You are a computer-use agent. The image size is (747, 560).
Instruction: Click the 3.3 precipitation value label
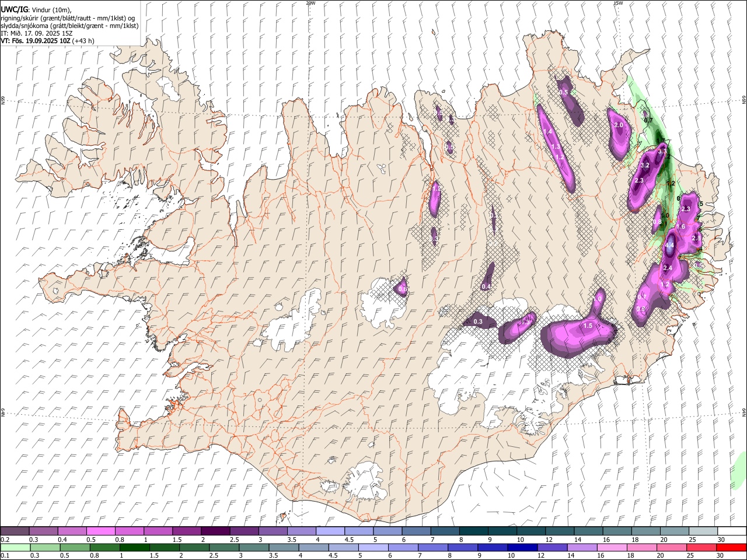[662, 151]
